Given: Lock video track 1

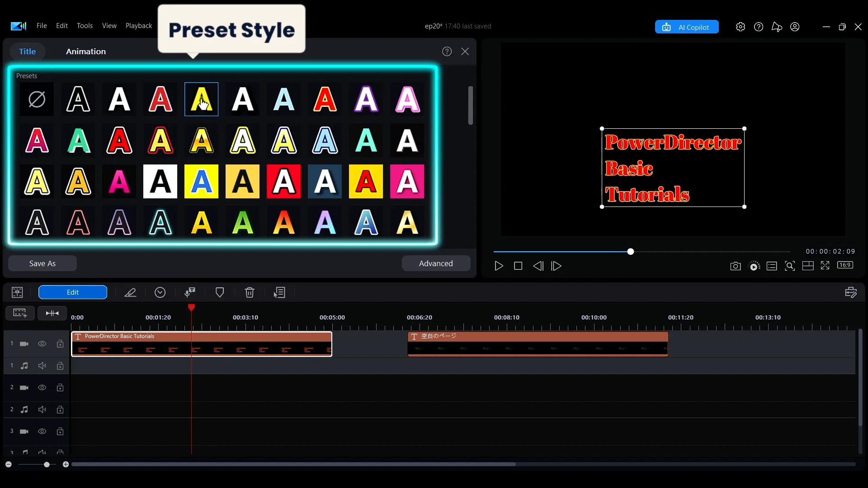Looking at the screenshot, I should pyautogui.click(x=60, y=344).
